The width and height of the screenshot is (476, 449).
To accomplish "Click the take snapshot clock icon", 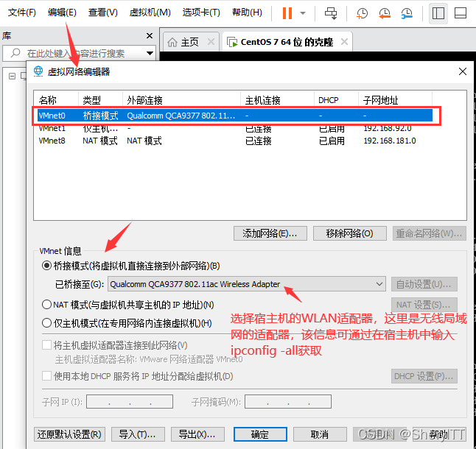I will click(x=362, y=13).
